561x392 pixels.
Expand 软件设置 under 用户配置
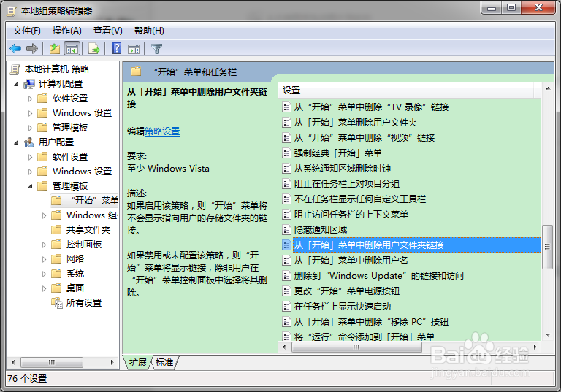pos(30,157)
